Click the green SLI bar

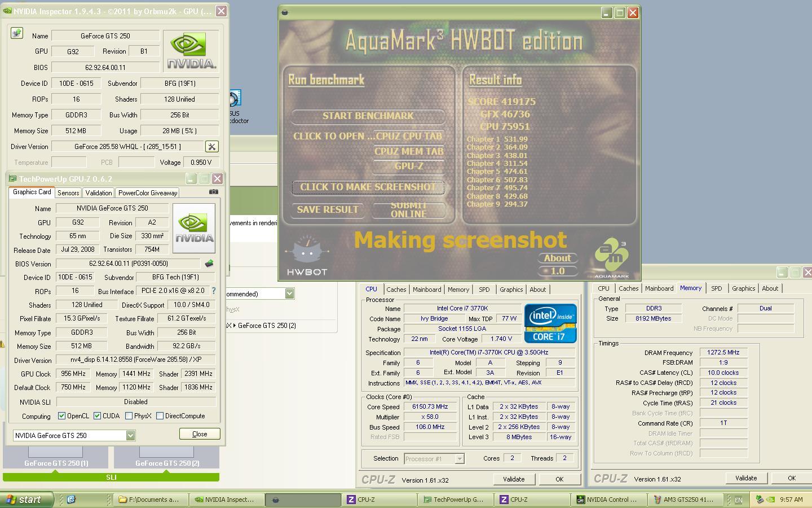tap(111, 478)
